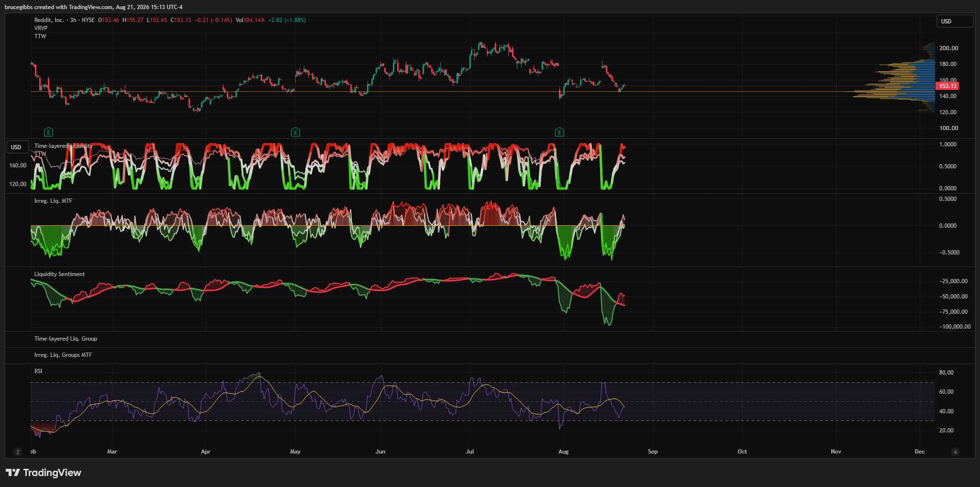Image resolution: width=980 pixels, height=487 pixels.
Task: Click 160.00 on Time-layered Liquidity left scale
Action: coord(18,166)
